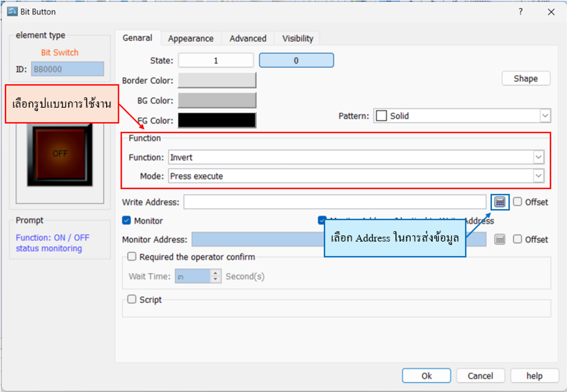The image size is (567, 392).
Task: Enable Offset for Write Address
Action: [517, 202]
